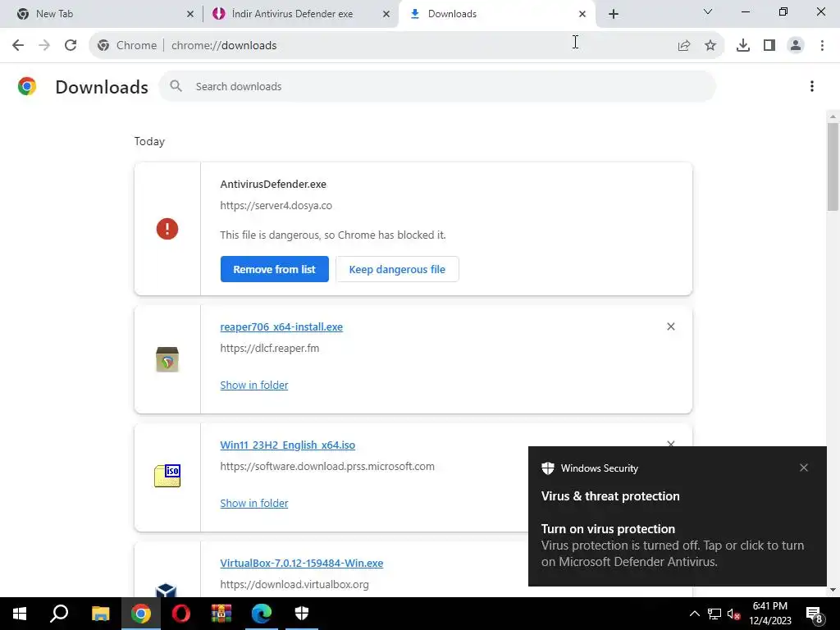
Task: Open taskbar search magnifier
Action: point(59,614)
